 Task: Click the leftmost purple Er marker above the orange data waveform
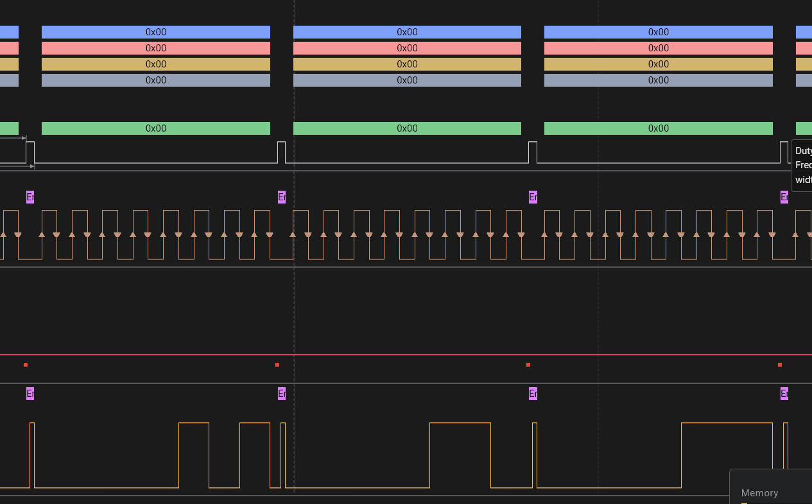point(30,394)
